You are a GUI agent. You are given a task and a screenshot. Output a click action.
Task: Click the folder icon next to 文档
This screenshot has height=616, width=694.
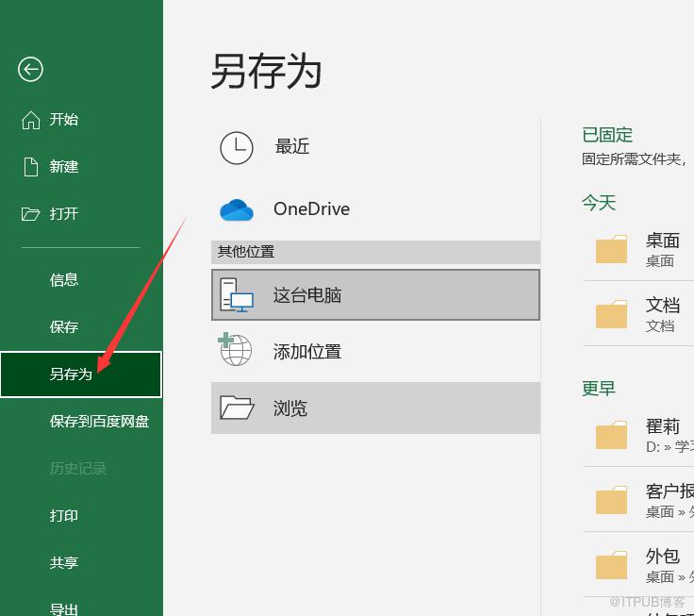point(611,314)
